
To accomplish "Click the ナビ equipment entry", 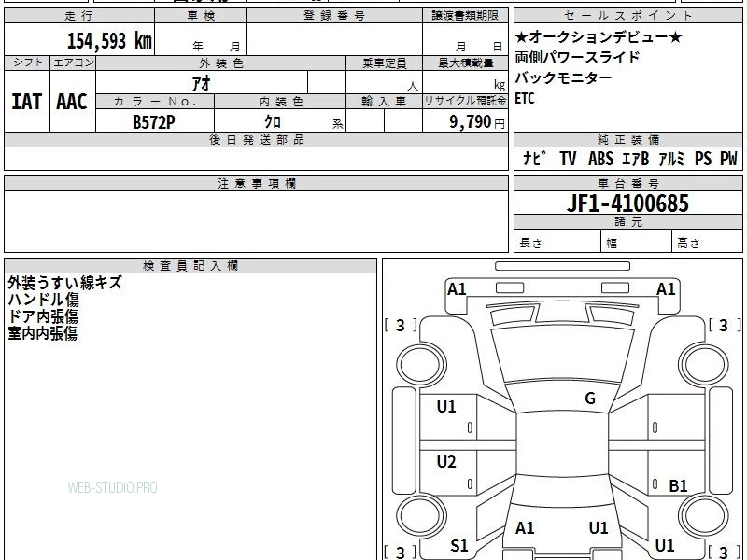I will (533, 159).
